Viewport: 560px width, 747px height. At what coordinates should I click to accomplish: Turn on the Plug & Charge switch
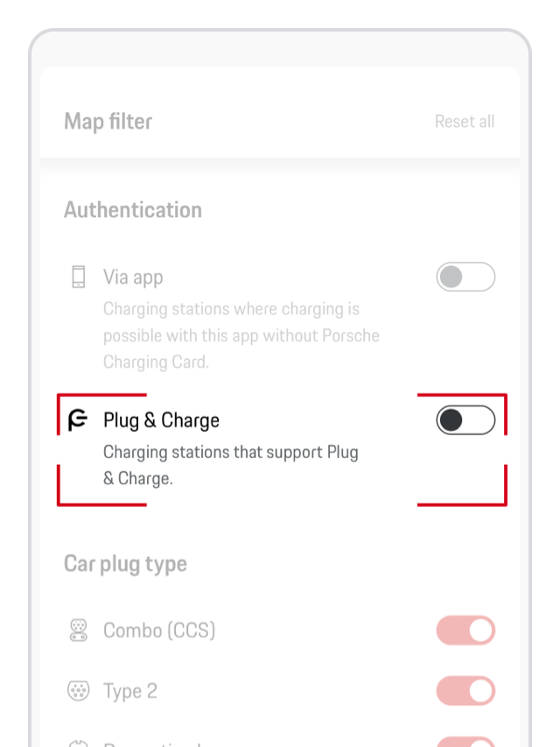pyautogui.click(x=465, y=419)
